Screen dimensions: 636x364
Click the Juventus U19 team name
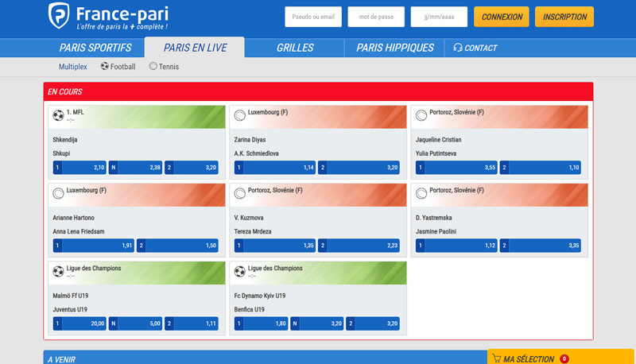coord(70,309)
